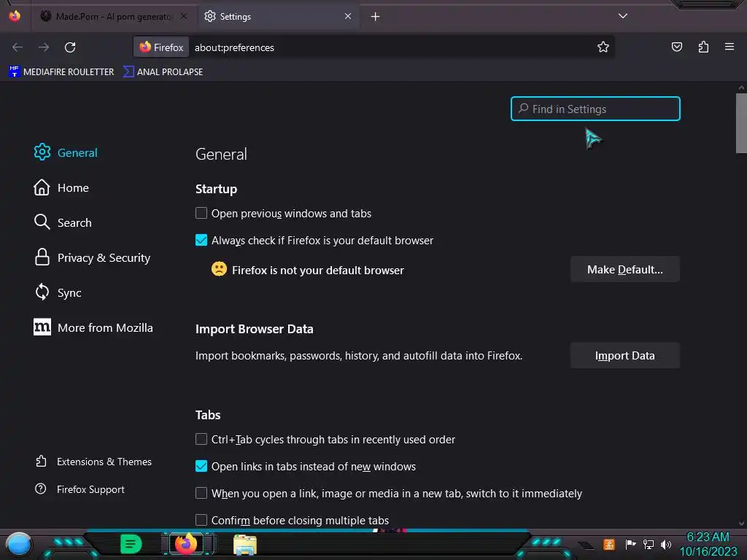Enable switch to new tab immediately option
This screenshot has height=560, width=747.
tap(201, 493)
